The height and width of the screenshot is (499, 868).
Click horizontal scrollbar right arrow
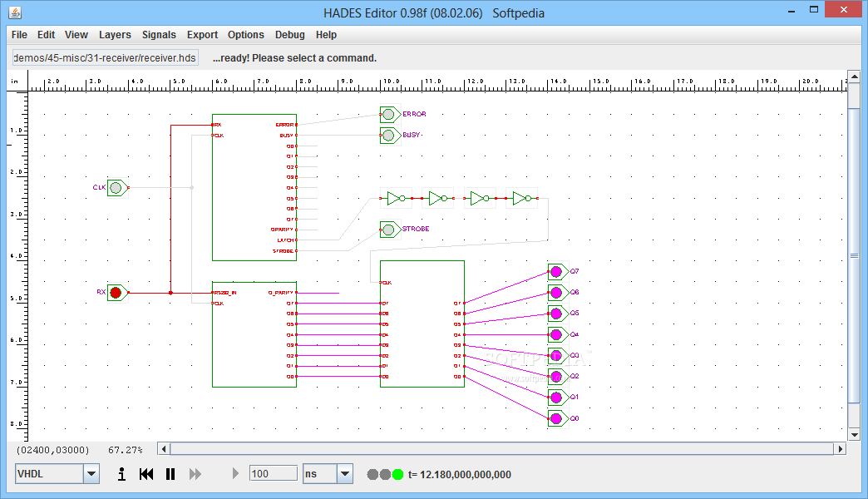coord(841,449)
